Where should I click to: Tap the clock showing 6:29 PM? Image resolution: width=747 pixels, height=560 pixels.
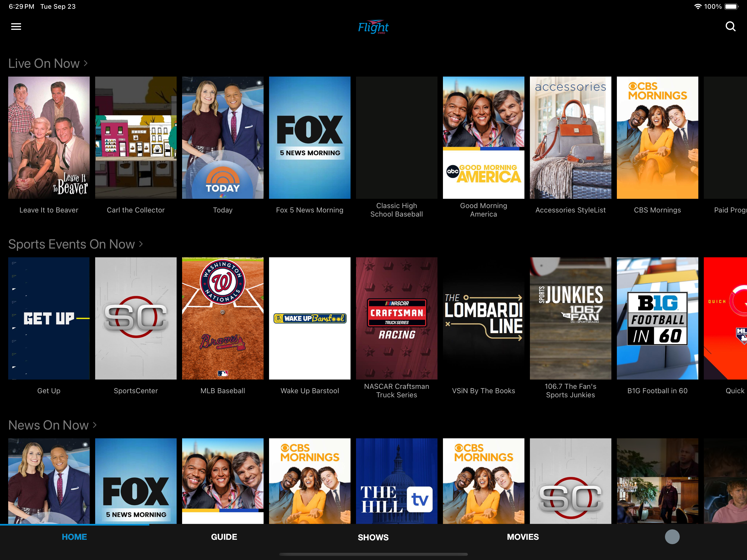[21, 6]
